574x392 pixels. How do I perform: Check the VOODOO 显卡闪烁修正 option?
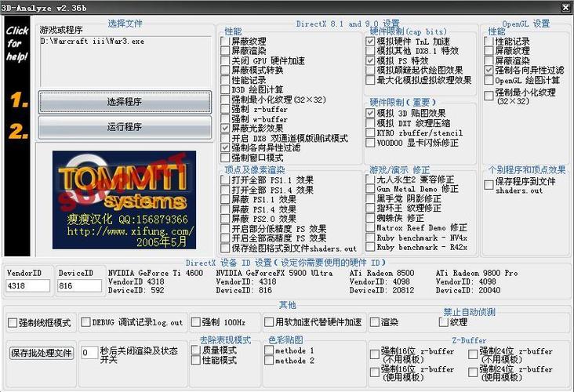(372, 143)
